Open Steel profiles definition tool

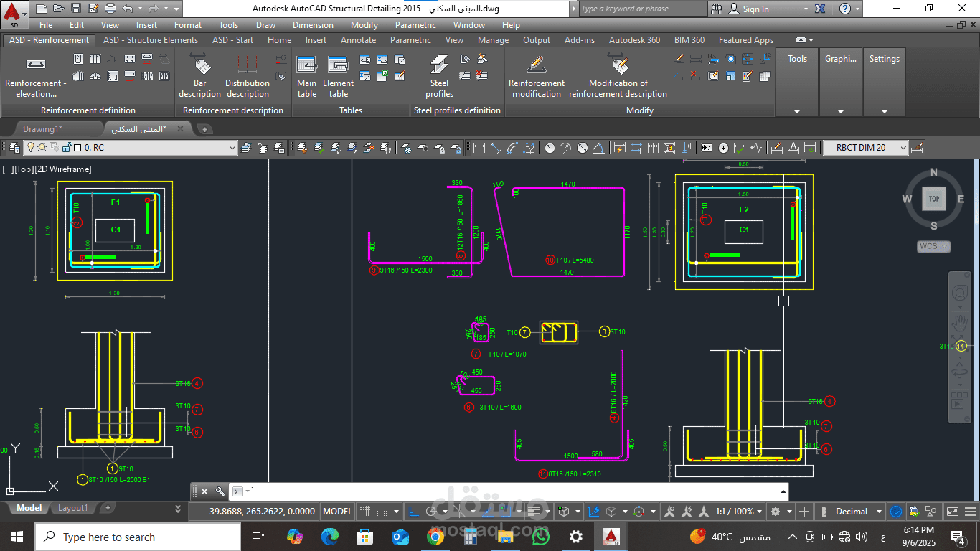439,76
